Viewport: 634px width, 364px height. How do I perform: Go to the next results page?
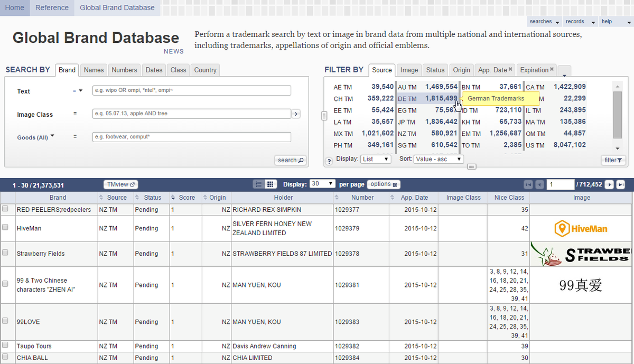(x=609, y=184)
